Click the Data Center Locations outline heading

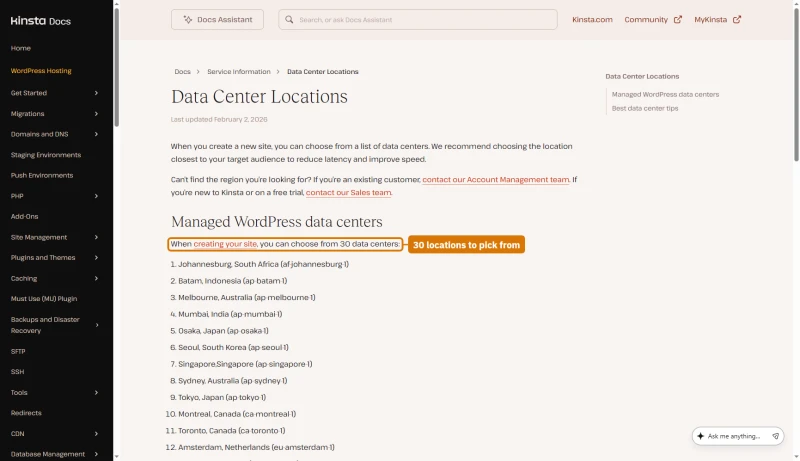click(x=642, y=76)
